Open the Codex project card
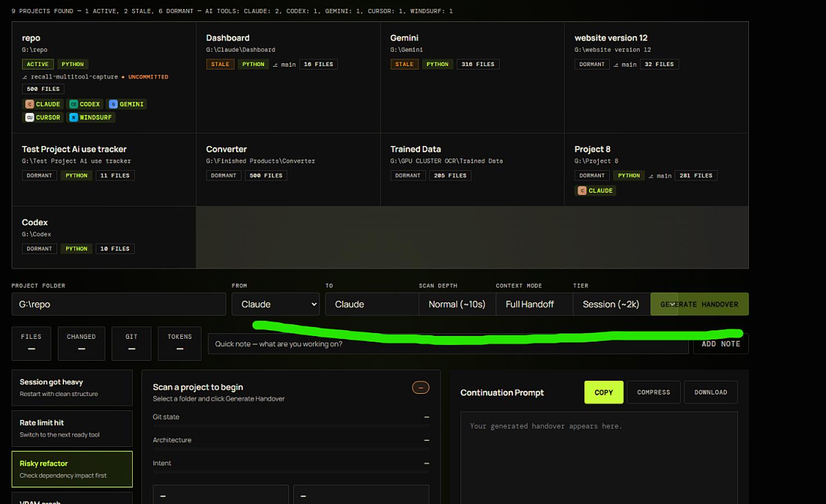The height and width of the screenshot is (504, 826). point(104,237)
